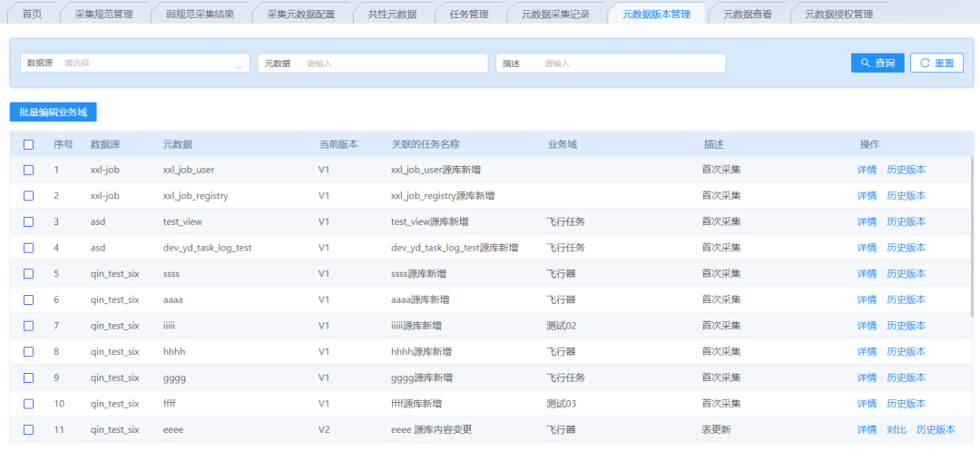Open the 采集元数据配置 tab

click(300, 15)
